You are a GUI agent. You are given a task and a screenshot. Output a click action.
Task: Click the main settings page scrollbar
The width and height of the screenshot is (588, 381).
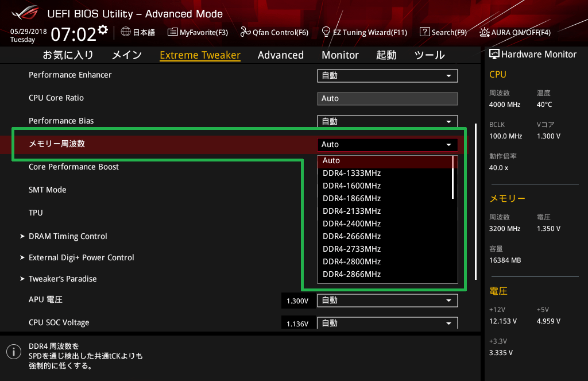475,202
